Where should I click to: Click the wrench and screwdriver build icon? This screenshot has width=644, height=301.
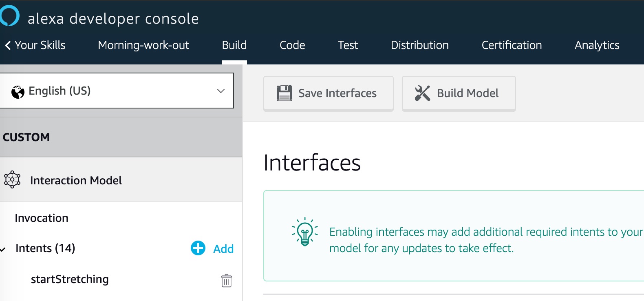422,93
